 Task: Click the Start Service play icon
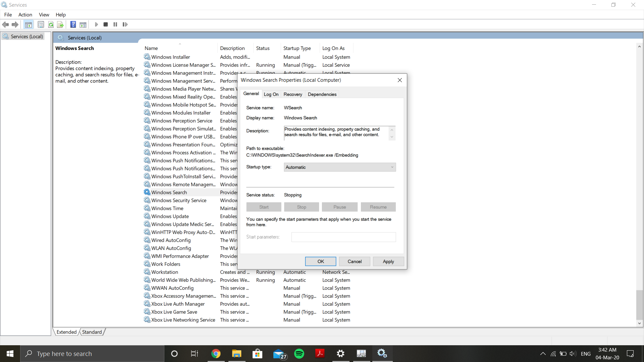[x=96, y=24]
